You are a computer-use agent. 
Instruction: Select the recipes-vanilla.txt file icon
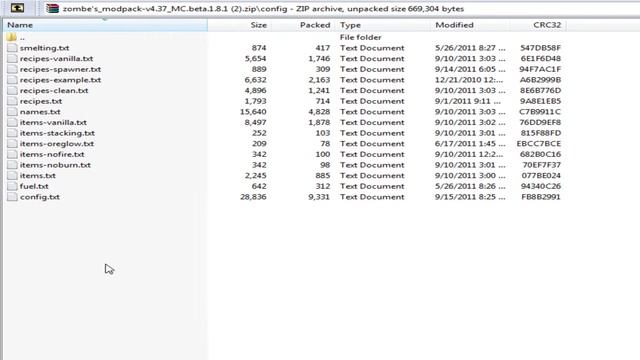[x=12, y=58]
